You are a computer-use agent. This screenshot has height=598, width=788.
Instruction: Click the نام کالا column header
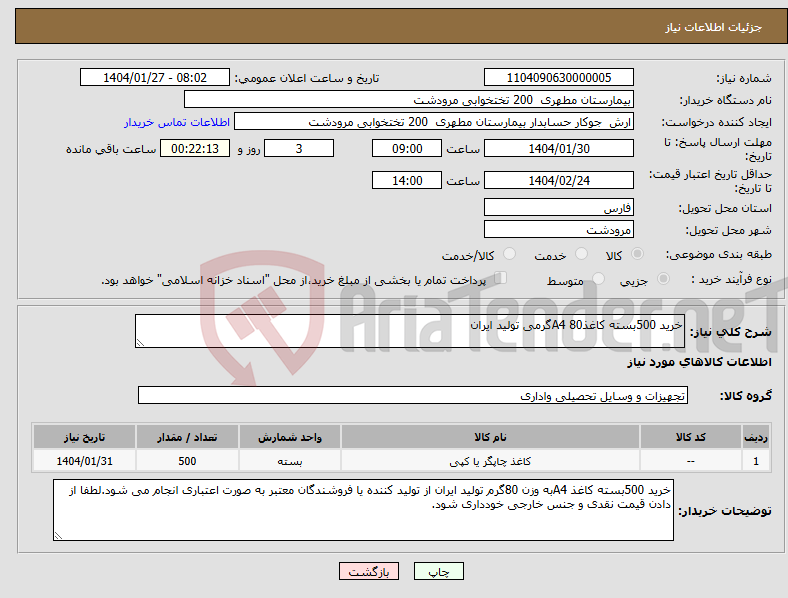[490, 437]
